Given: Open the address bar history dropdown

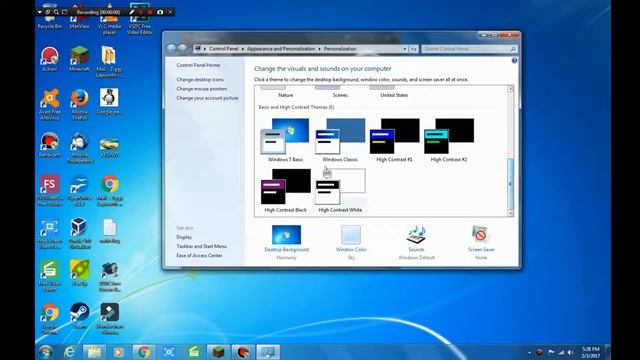Looking at the screenshot, I should pos(404,49).
